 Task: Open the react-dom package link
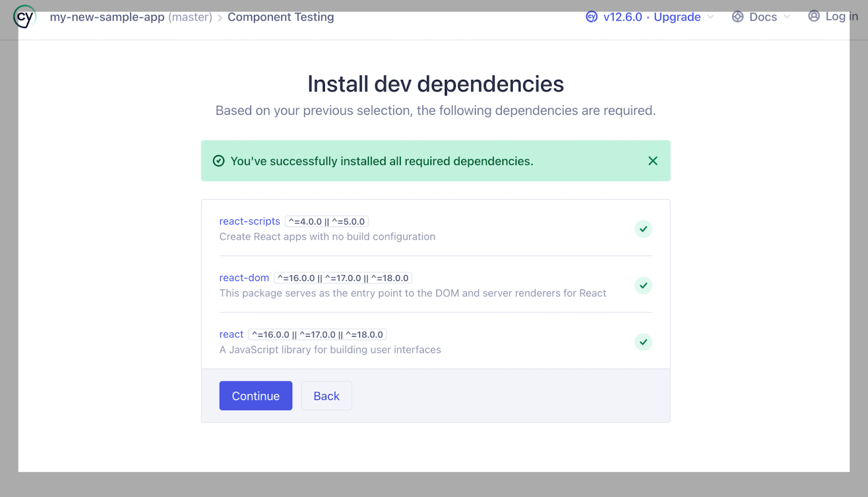(244, 277)
